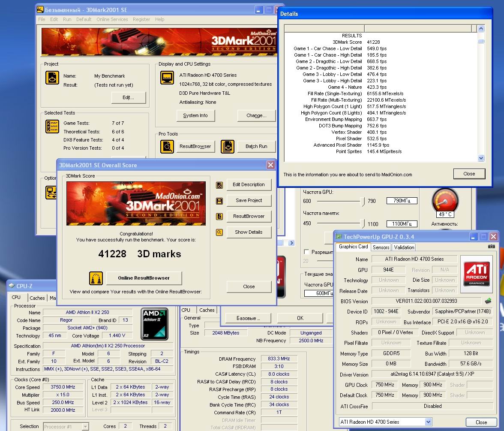
Task: Click the temperature gauge showing 49 °C
Action: coord(445,202)
